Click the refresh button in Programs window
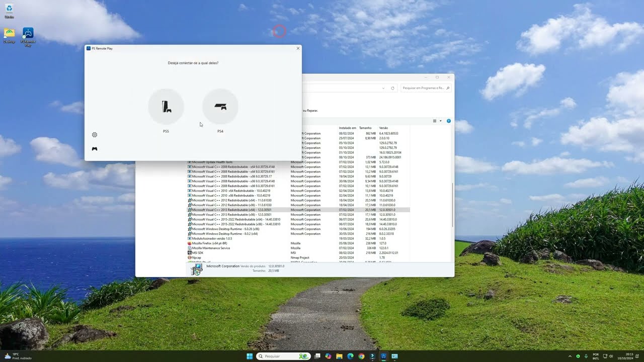Viewport: 644px width, 362px height. click(x=392, y=88)
